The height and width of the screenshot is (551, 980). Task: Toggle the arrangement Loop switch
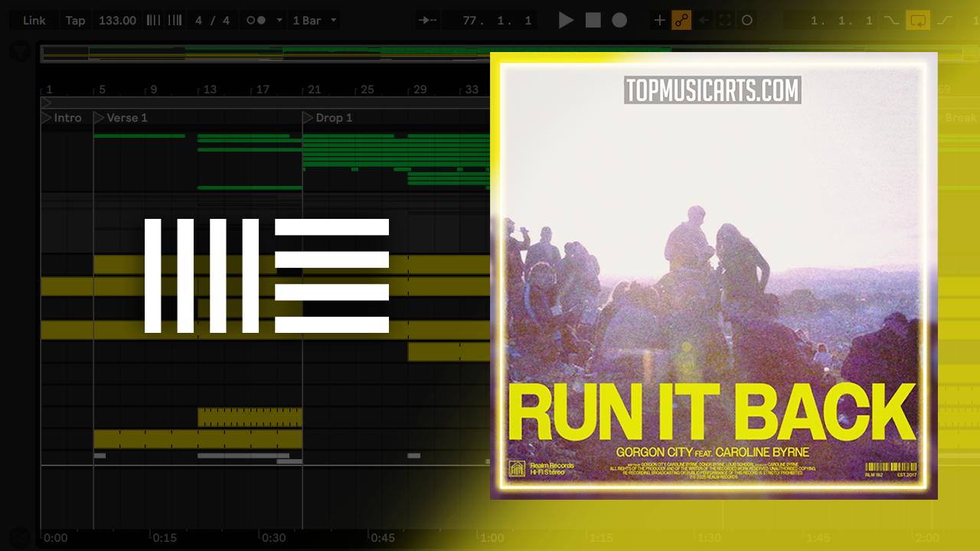[x=917, y=21]
